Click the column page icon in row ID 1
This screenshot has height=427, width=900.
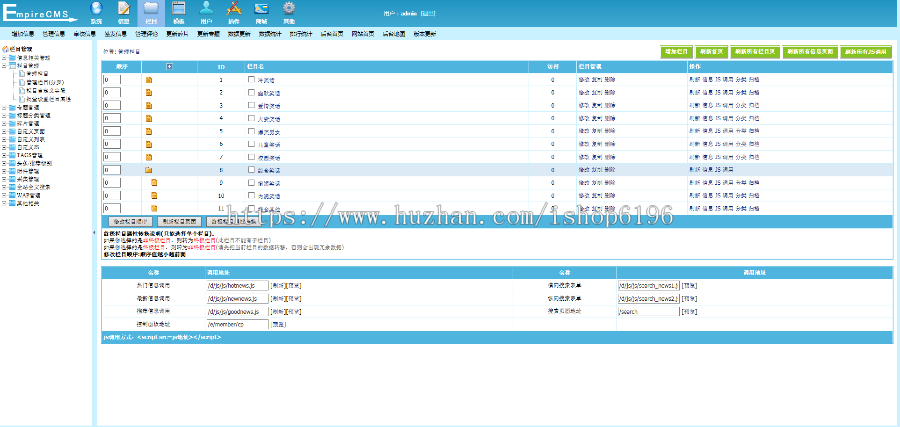coord(149,80)
